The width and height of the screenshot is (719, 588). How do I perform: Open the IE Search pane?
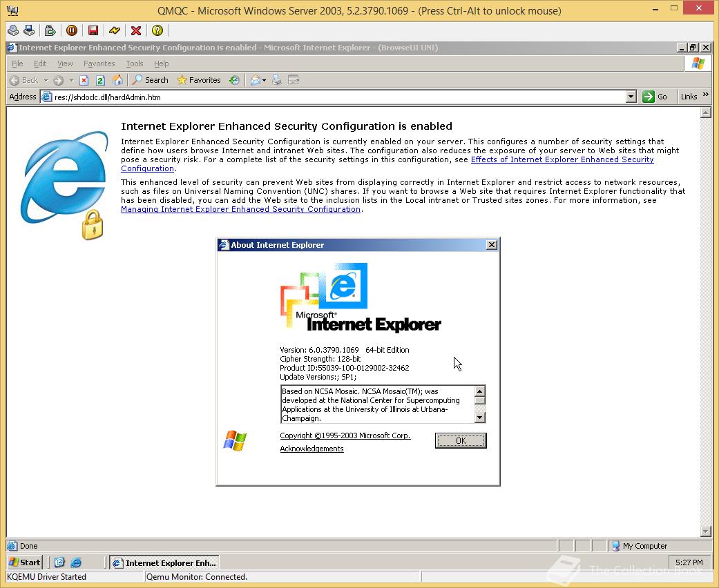coord(151,80)
